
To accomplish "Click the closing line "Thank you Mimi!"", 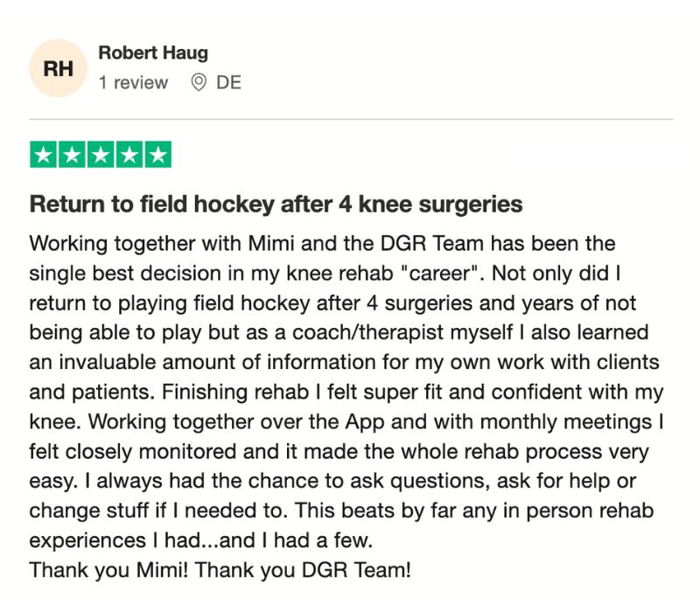I will pyautogui.click(x=108, y=570).
